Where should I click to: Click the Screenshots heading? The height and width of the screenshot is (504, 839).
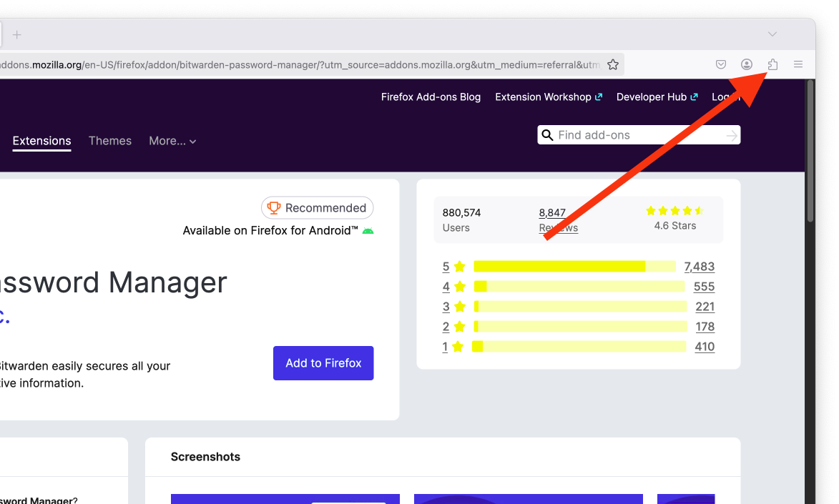pyautogui.click(x=205, y=457)
